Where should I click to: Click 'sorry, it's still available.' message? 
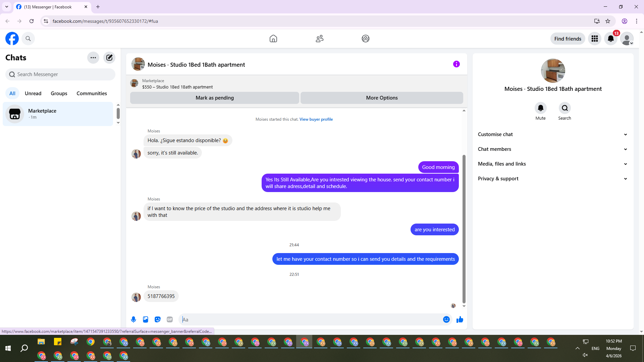point(173,153)
